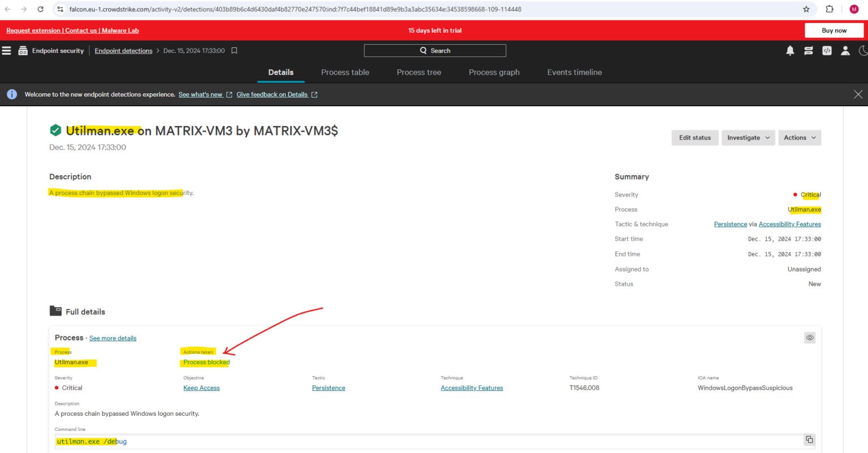Open the Endpoint detections breadcrumb link

123,50
